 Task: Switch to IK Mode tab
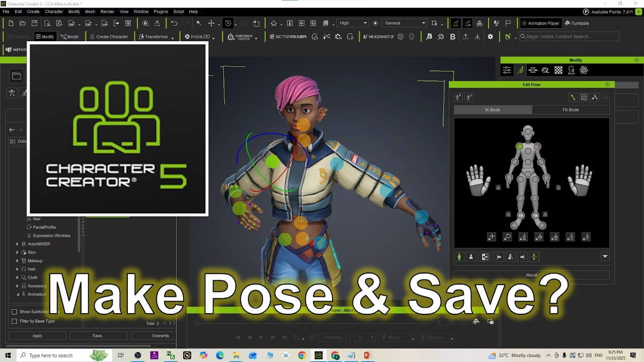493,110
